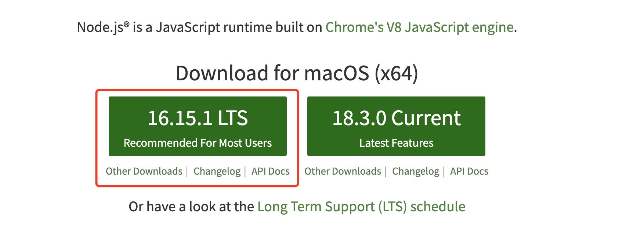Viewport: 644px width, 248px height.
Task: Download the 18.3.0 Current version
Action: tap(396, 126)
